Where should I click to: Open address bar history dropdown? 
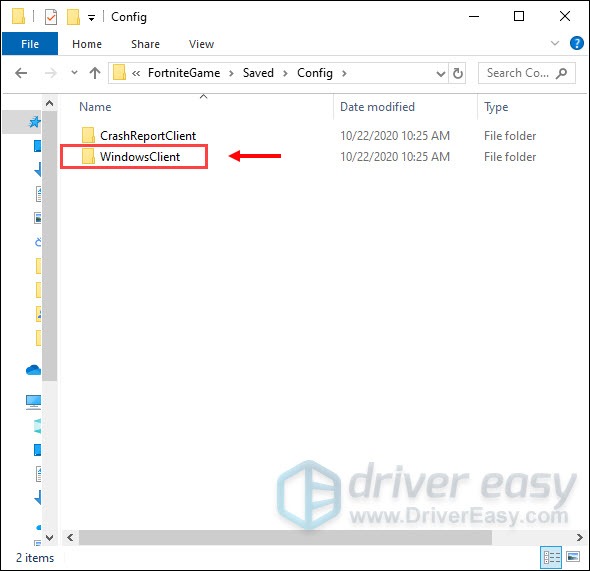coord(441,73)
